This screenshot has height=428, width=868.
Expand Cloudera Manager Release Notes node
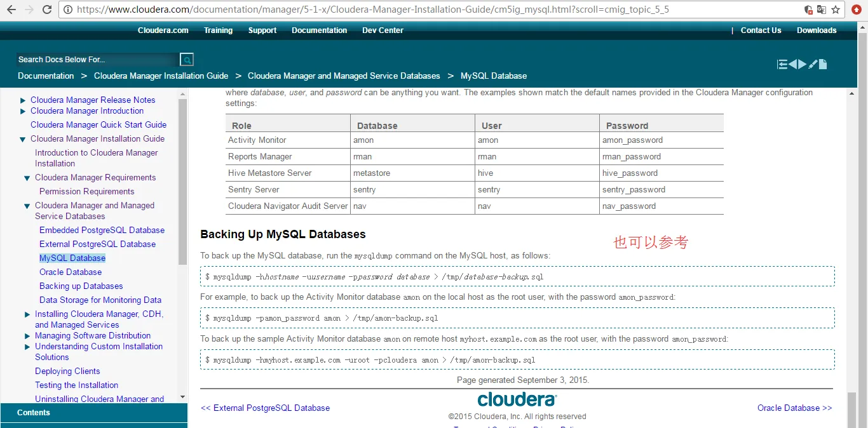[23, 100]
